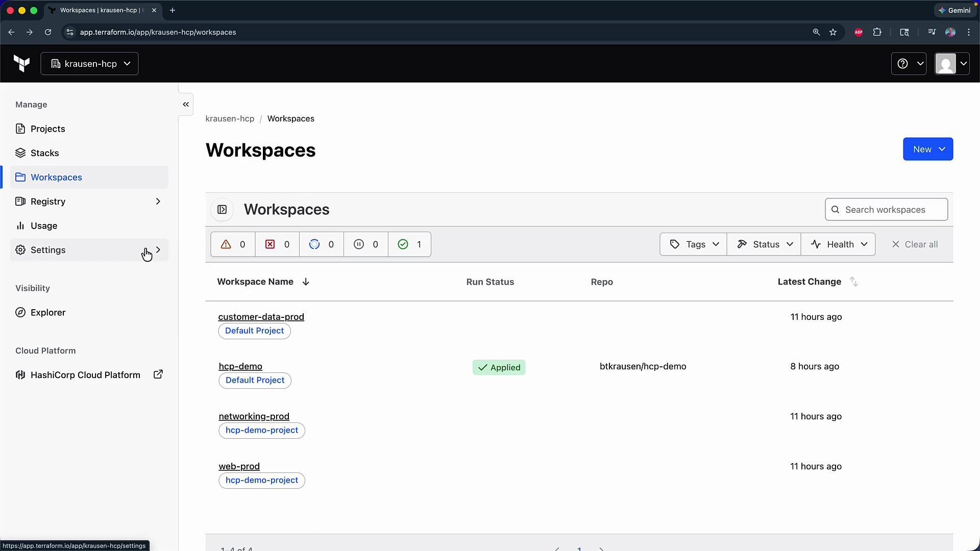Open the Status filter dropdown
This screenshot has width=980, height=551.
tap(764, 244)
